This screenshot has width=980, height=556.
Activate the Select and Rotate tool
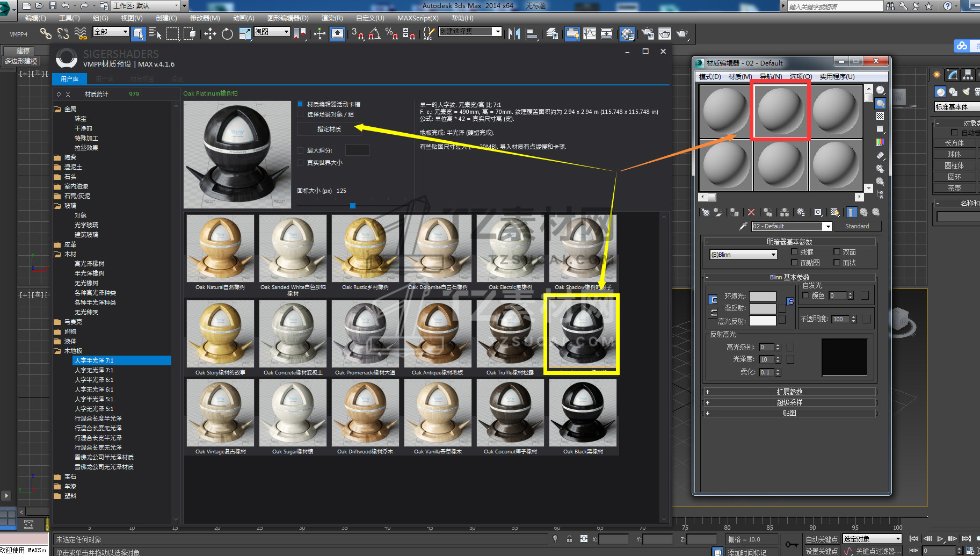228,34
